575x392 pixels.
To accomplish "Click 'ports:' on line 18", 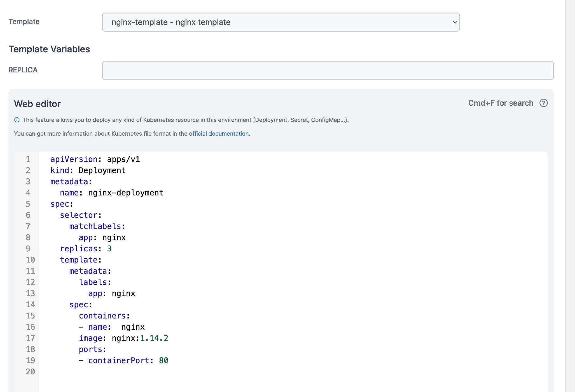I will (x=92, y=349).
